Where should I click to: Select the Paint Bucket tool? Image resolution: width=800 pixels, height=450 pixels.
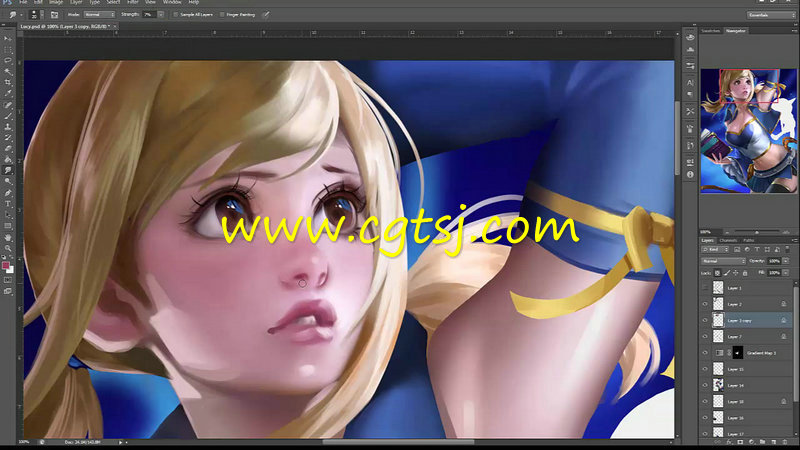[8, 159]
